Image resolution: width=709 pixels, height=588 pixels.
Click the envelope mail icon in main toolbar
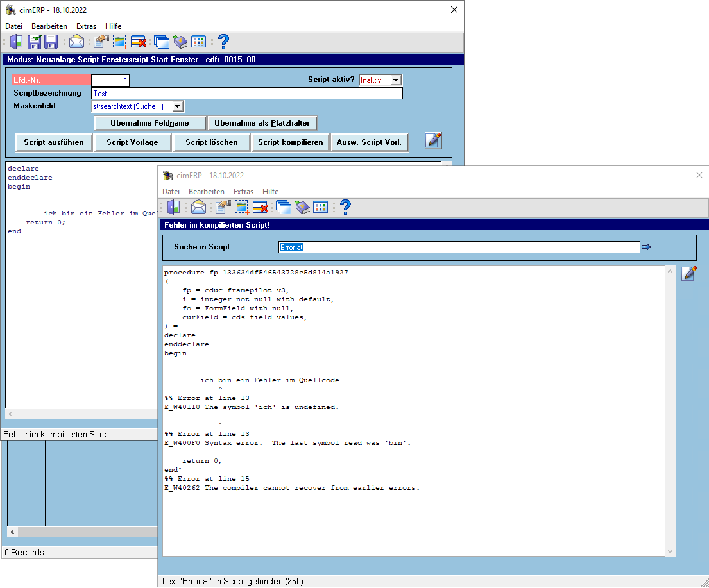(x=76, y=42)
